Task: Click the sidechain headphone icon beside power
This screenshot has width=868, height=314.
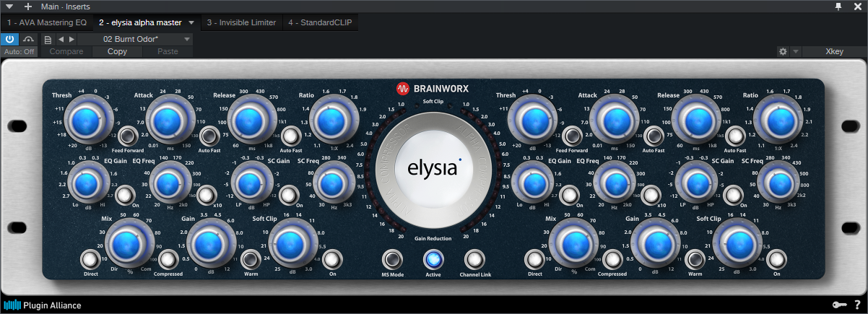Action: click(x=29, y=39)
